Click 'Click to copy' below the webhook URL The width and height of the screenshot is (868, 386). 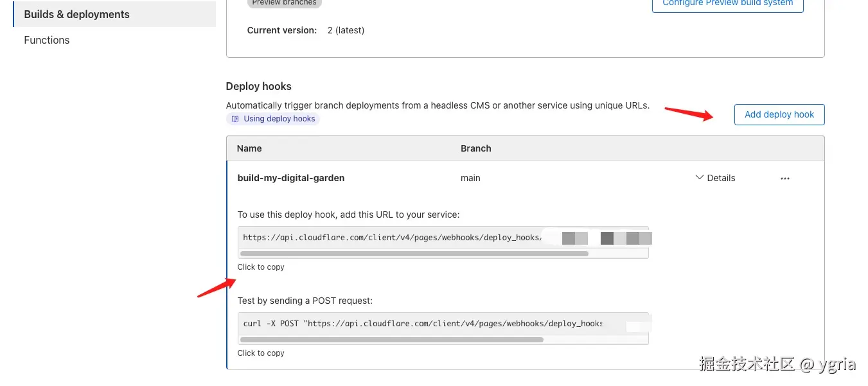point(261,267)
